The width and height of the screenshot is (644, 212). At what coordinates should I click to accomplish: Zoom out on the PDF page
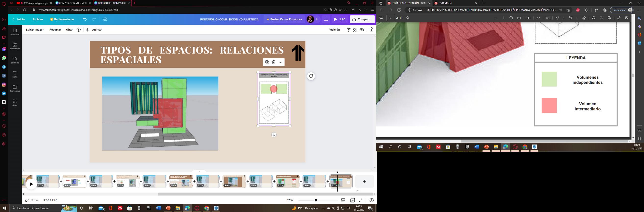[x=495, y=18]
